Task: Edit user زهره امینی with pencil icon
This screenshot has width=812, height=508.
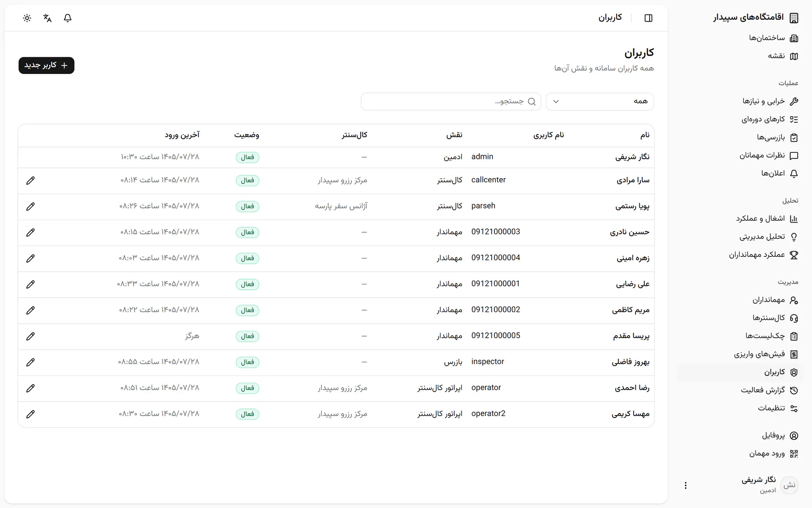Action: 30,258
